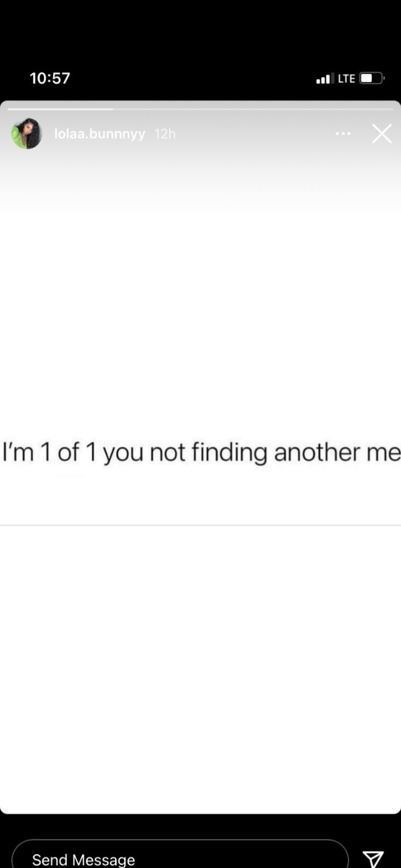The width and height of the screenshot is (401, 868).
Task: Tap the LTE network indicator
Action: 346,79
